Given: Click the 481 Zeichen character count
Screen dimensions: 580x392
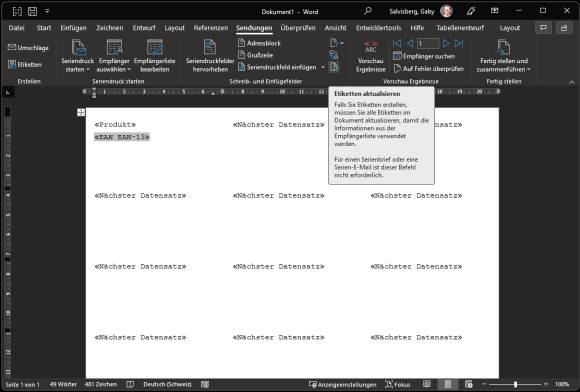Looking at the screenshot, I should [x=101, y=385].
